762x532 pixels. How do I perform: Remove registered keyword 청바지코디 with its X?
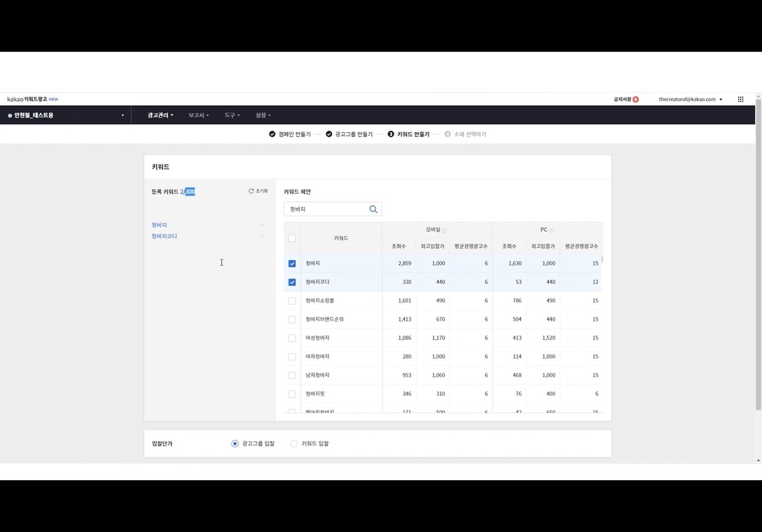(x=262, y=236)
